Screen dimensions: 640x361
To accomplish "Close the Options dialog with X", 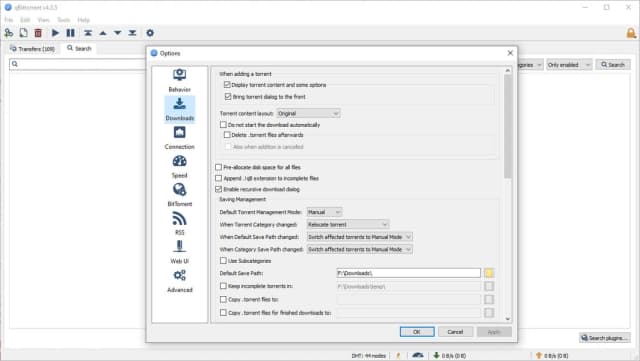I will click(510, 53).
